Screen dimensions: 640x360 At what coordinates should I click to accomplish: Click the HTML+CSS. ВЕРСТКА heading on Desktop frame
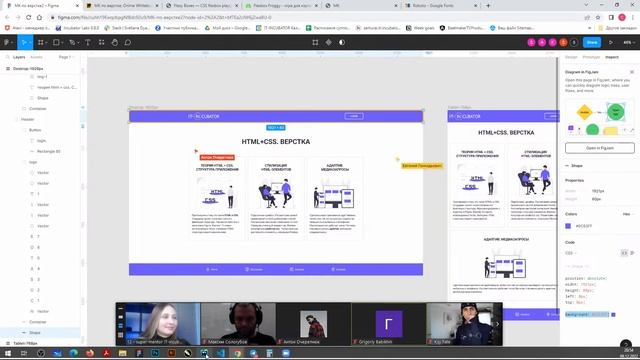276,142
